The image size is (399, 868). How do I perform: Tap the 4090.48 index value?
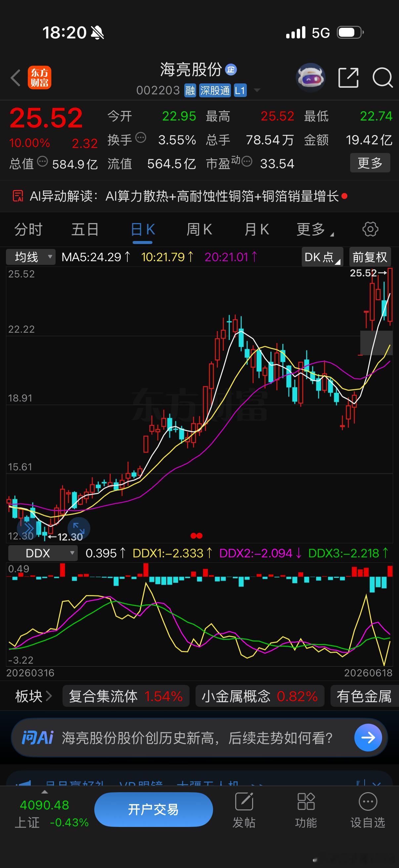[x=44, y=805]
